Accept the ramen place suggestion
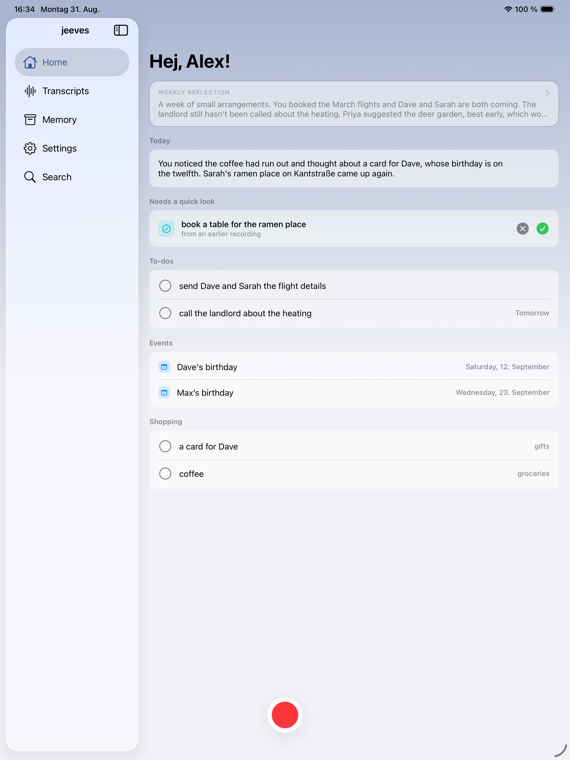This screenshot has height=760, width=570. 542,228
